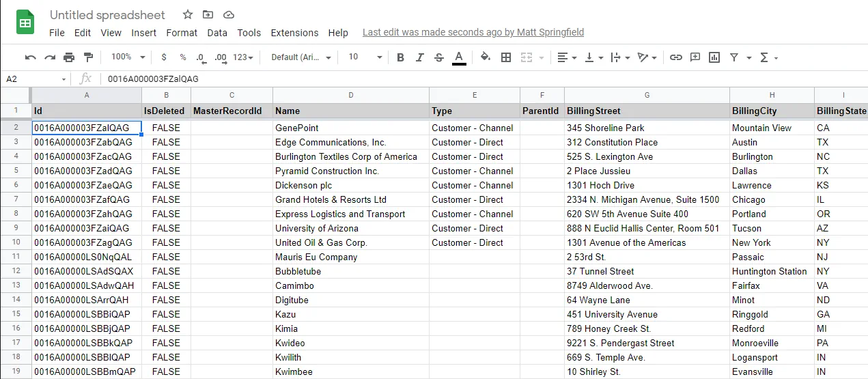This screenshot has height=379, width=868.
Task: Click the Insert chart icon
Action: [714, 57]
